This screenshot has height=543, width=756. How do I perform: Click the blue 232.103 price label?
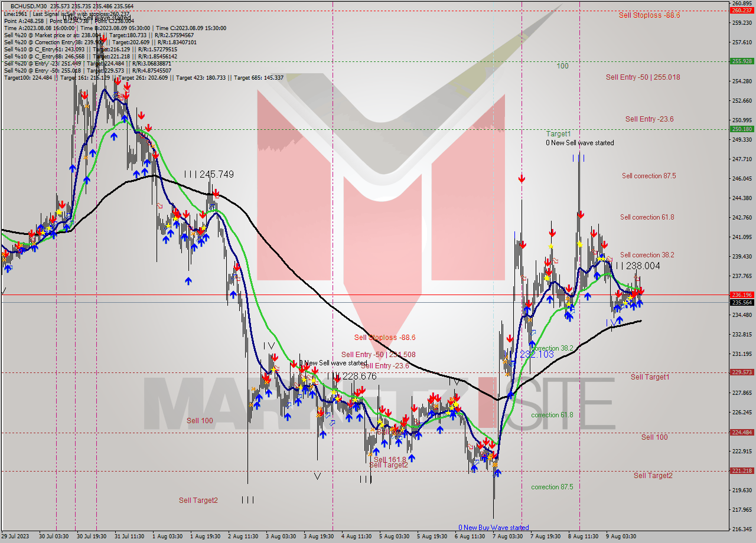pyautogui.click(x=537, y=354)
